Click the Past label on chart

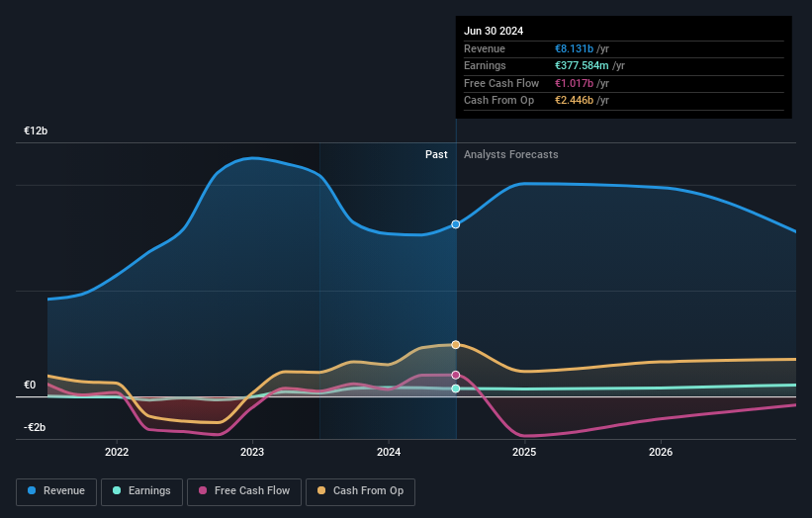click(436, 154)
